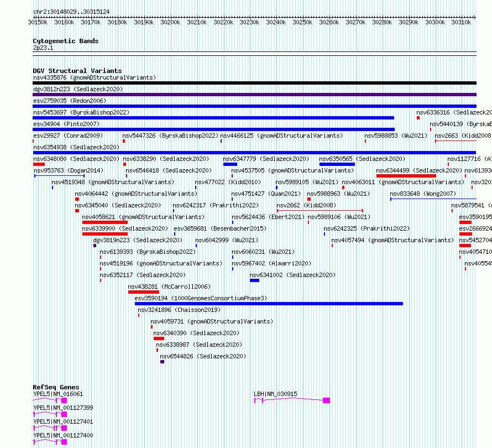492x448 pixels.
Task: Click nsv6242325 (Prakrithi2022) label
Action: coord(367,228)
